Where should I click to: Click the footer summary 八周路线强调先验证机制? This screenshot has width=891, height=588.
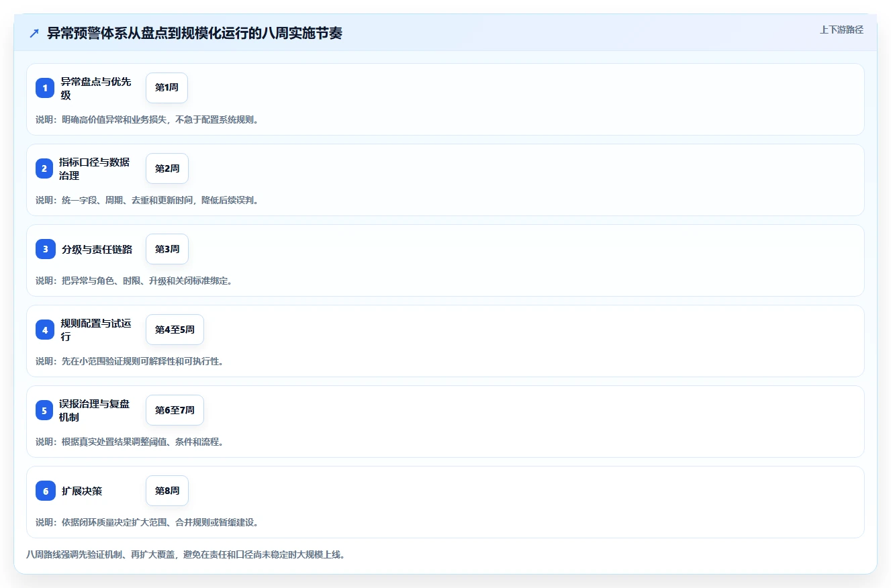(73, 555)
